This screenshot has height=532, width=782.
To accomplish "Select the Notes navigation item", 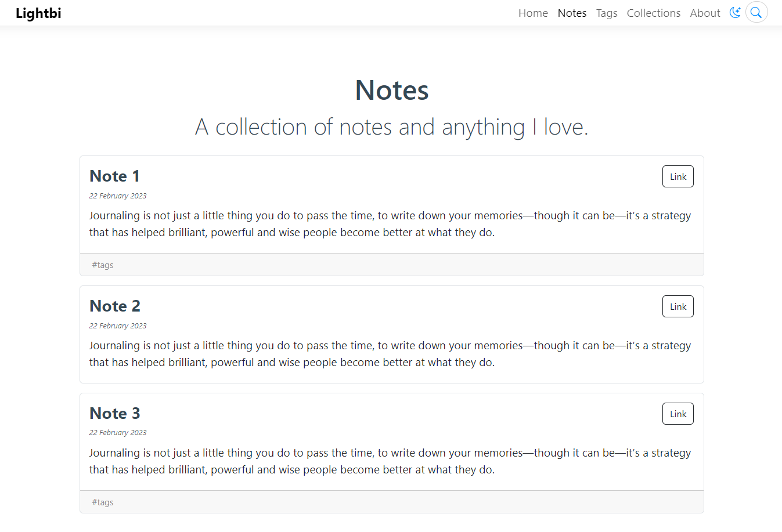I will [571, 13].
